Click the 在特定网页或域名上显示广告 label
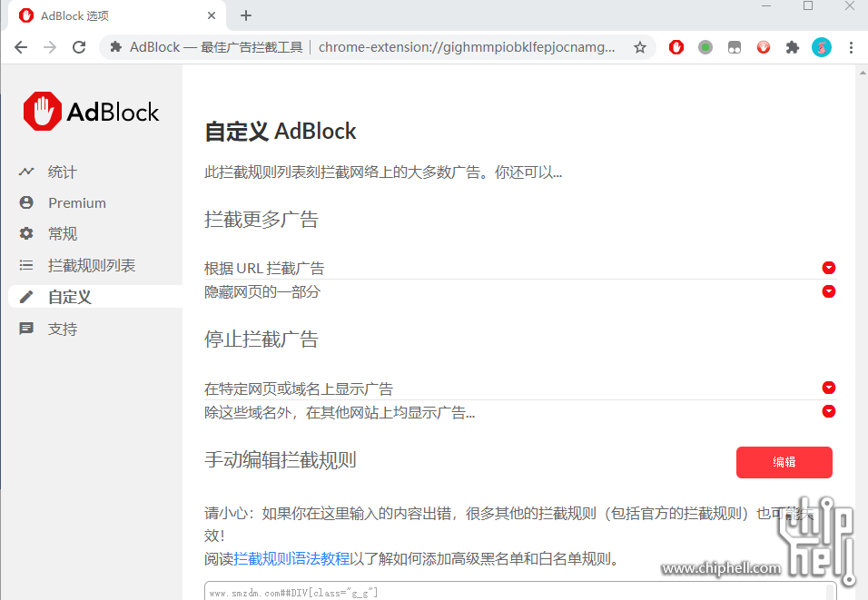Screen dimensions: 868x600 (299, 389)
